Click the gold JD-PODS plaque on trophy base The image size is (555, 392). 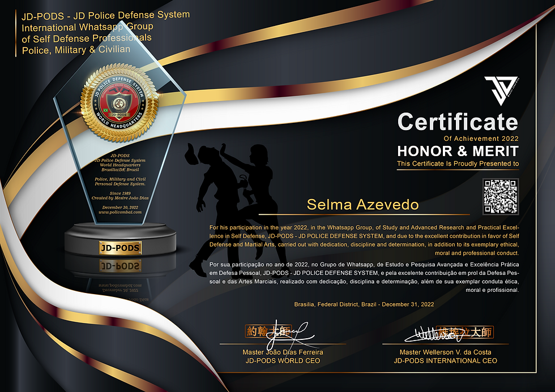pos(120,248)
